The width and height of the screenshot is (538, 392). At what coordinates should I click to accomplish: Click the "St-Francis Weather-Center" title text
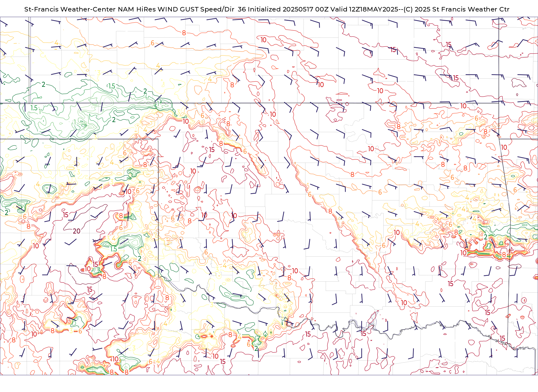(70, 9)
